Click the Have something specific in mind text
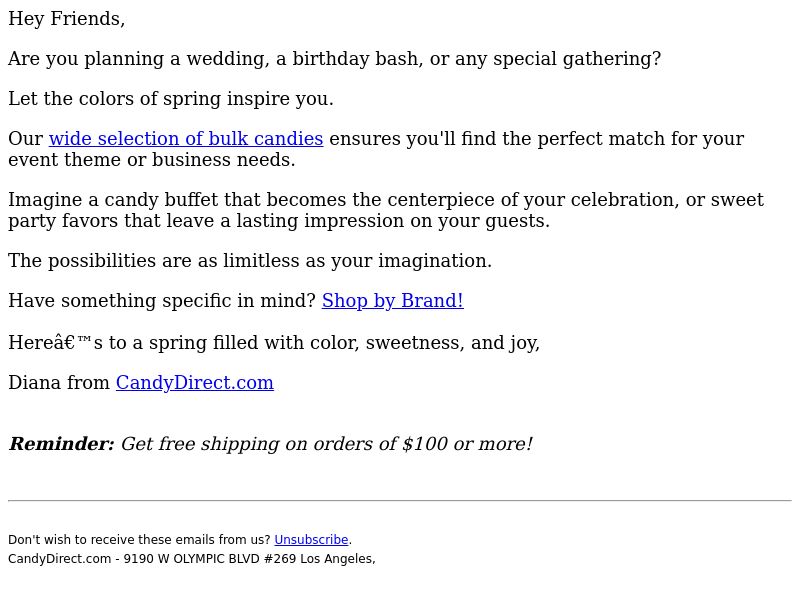 (161, 301)
